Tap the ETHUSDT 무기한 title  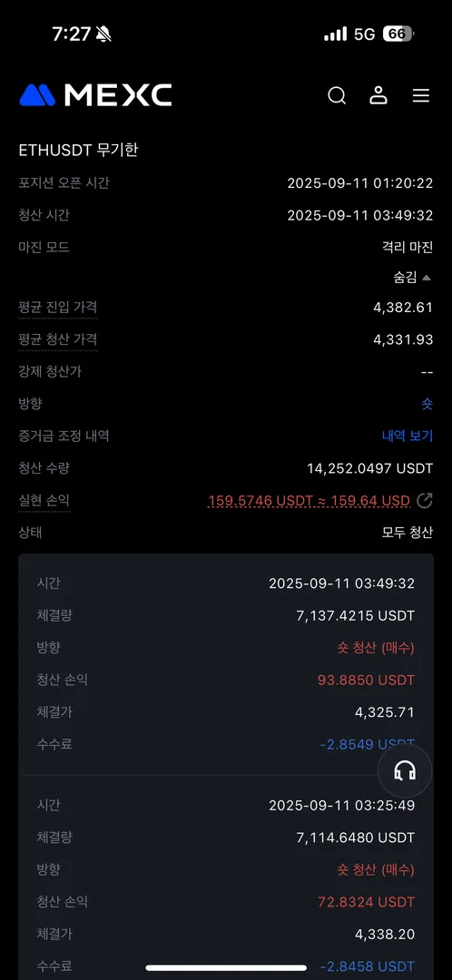click(x=78, y=150)
